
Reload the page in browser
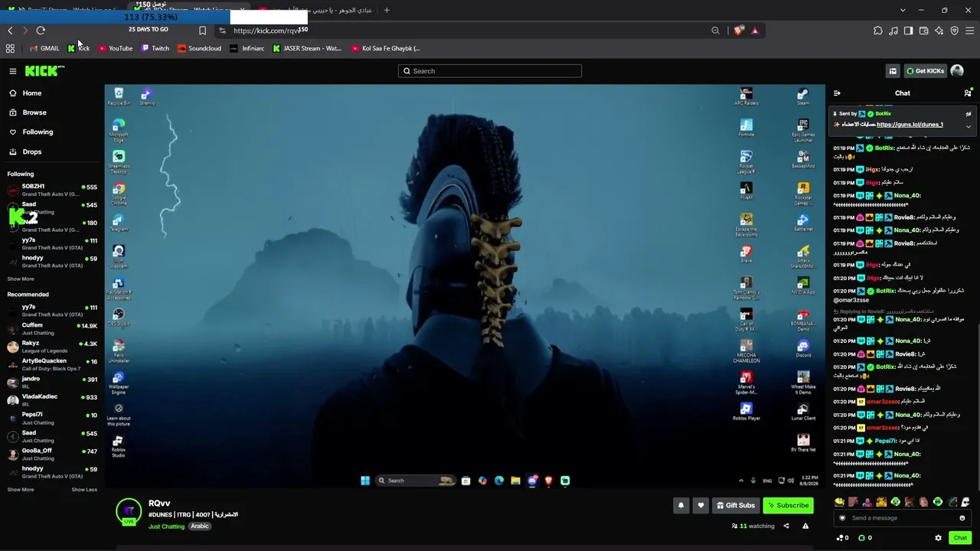(x=41, y=31)
